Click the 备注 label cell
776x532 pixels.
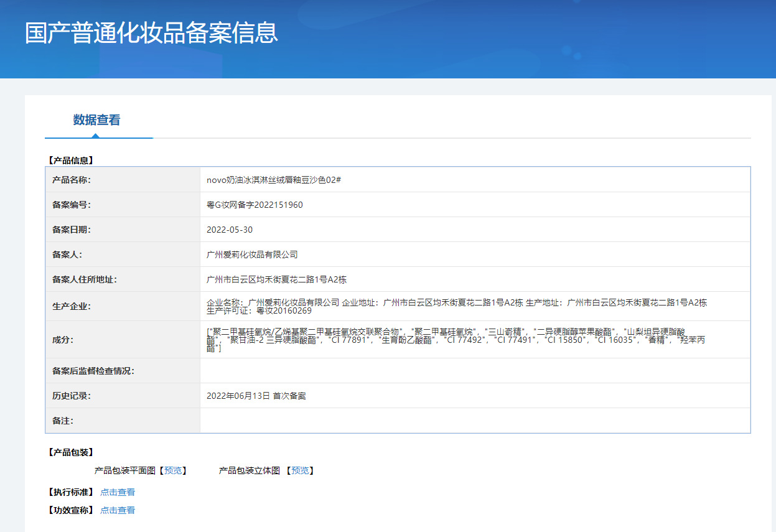123,421
